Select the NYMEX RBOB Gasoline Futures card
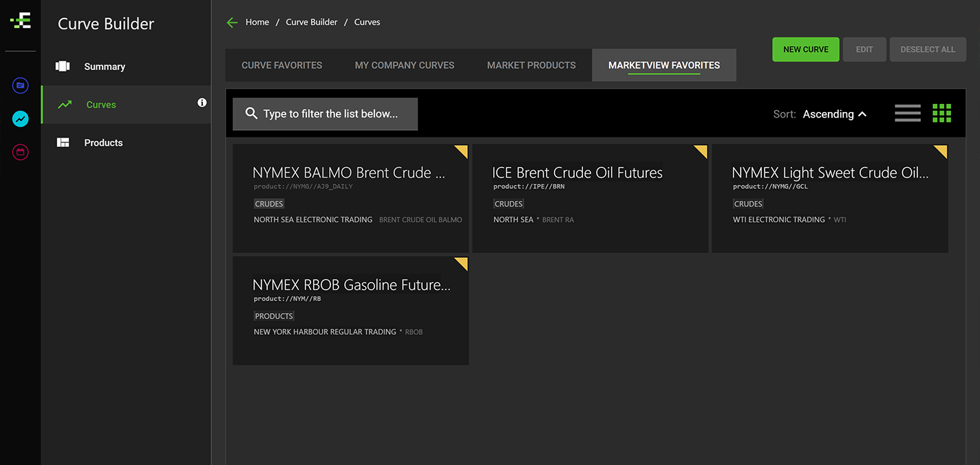 (351, 311)
